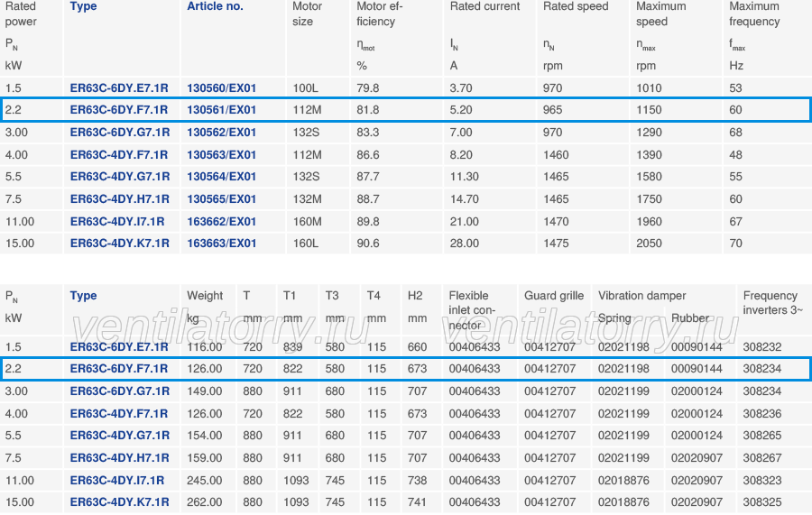Viewport: 812px width, 515px height.
Task: Click the Maximum frequency column header
Action: (x=754, y=14)
